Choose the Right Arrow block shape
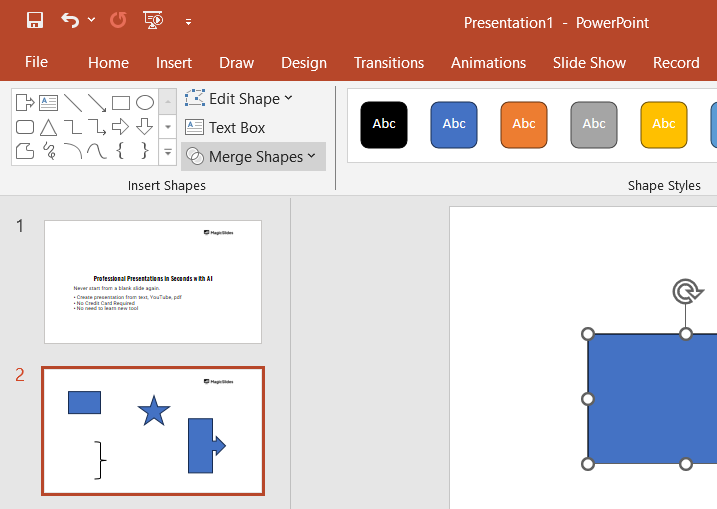 click(x=121, y=127)
